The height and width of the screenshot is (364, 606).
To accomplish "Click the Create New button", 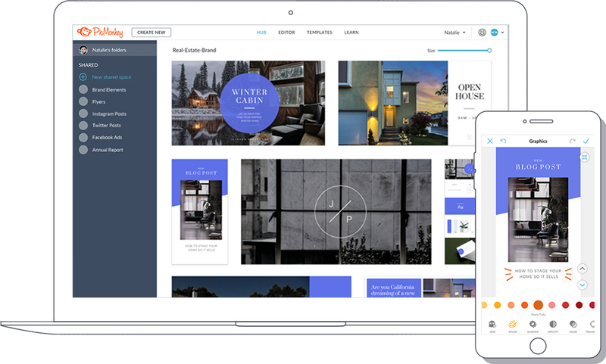I will click(151, 33).
